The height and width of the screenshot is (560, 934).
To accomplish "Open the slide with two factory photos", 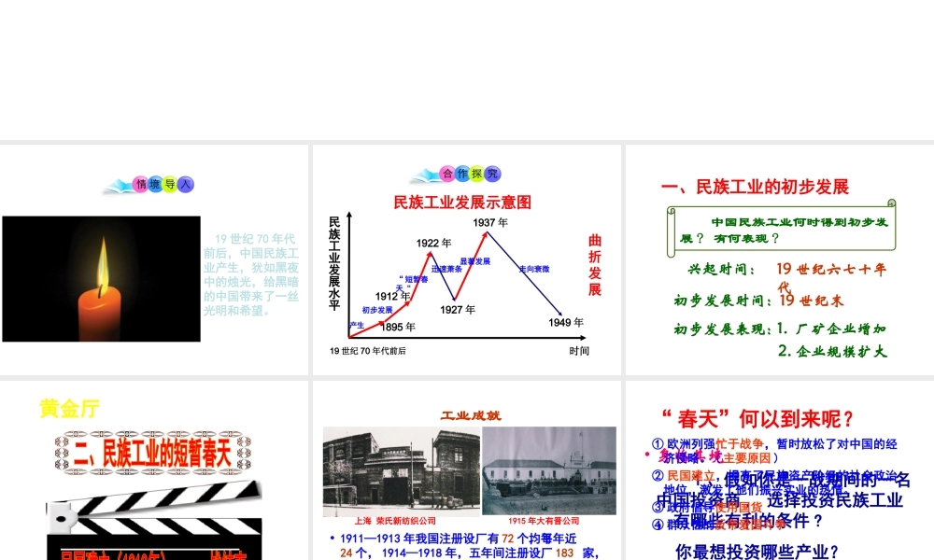I will pyautogui.click(x=466, y=470).
